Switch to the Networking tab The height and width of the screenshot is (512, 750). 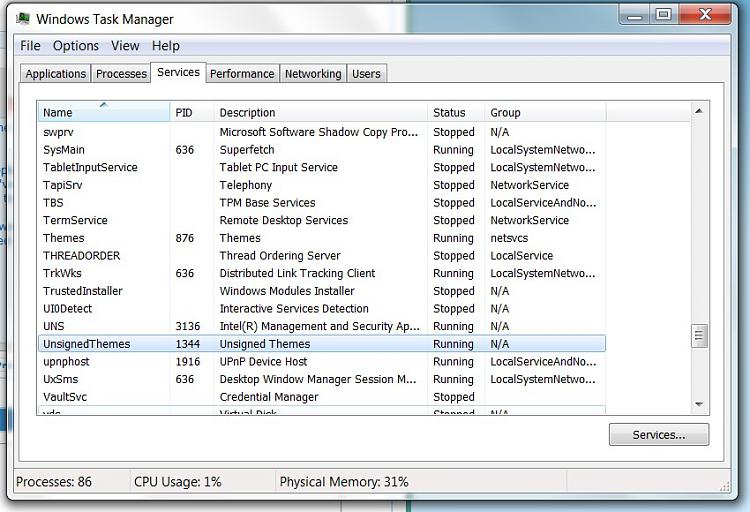tap(313, 74)
